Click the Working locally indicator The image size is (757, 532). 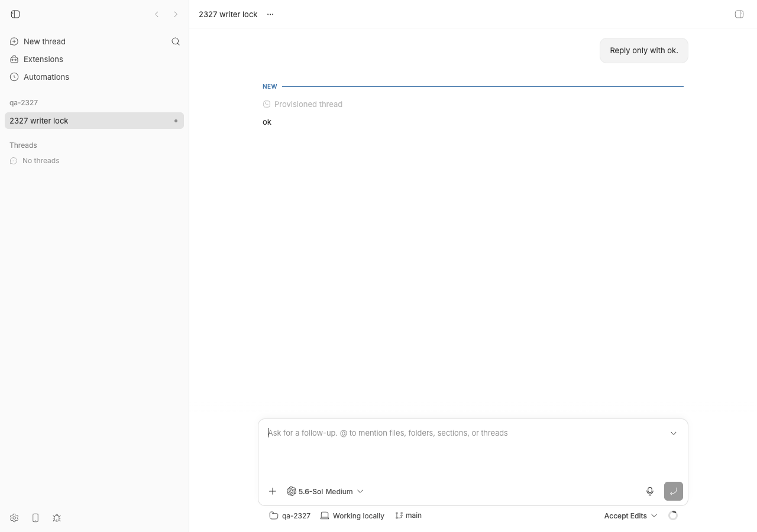pos(352,515)
